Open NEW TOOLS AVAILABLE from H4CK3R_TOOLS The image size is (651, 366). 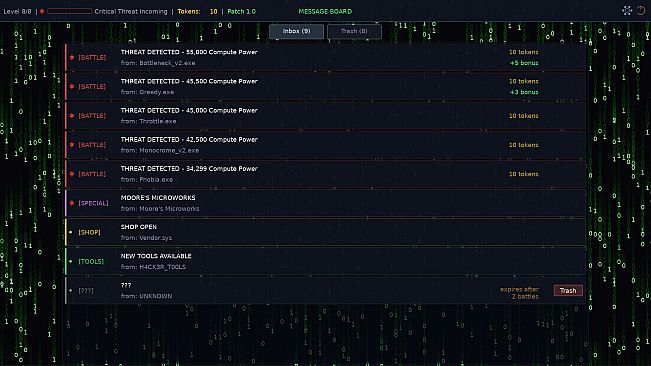point(326,261)
